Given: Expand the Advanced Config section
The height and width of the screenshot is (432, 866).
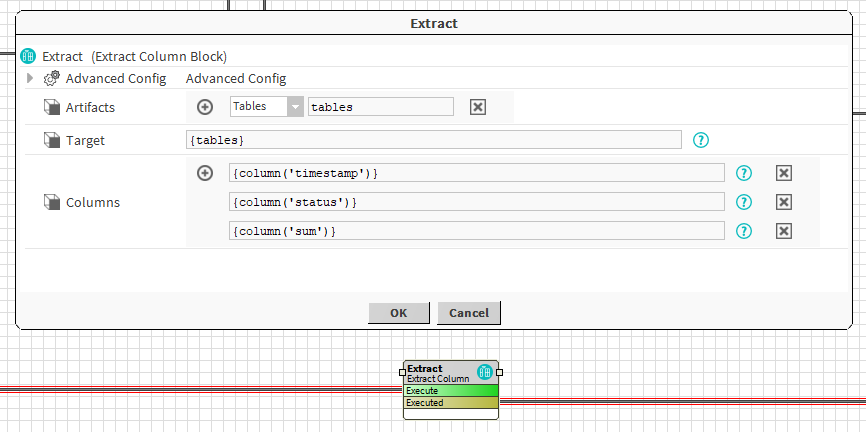Looking at the screenshot, I should pos(31,78).
